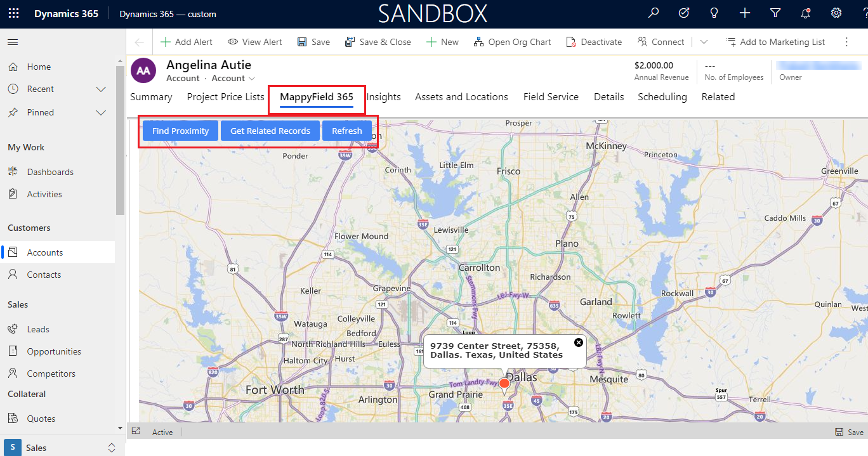Go back using the back arrow

coord(139,42)
